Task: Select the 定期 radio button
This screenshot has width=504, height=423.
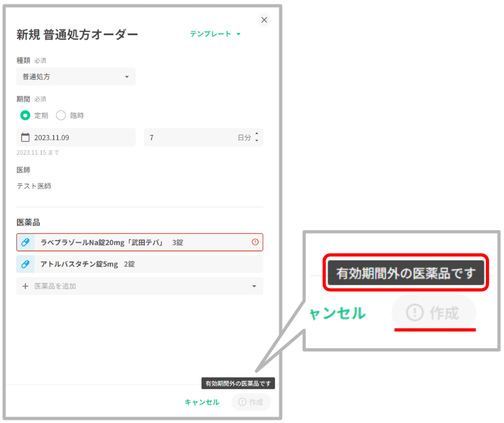Action: (x=25, y=115)
